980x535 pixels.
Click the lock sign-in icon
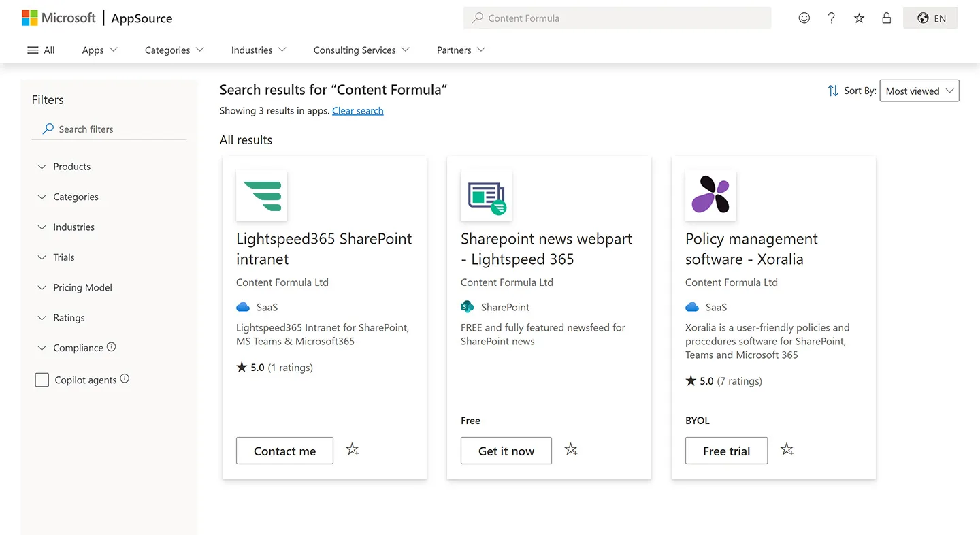click(x=886, y=18)
